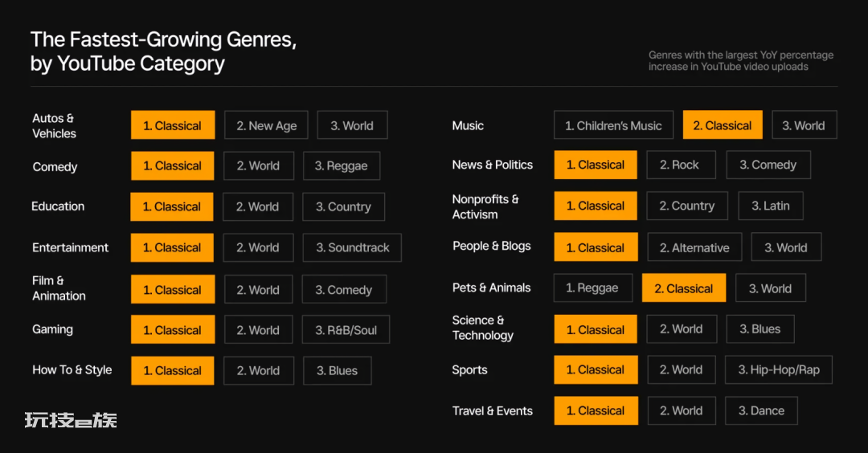Click the 'Nonprofits & Activism' category label
This screenshot has width=868, height=453.
click(485, 206)
